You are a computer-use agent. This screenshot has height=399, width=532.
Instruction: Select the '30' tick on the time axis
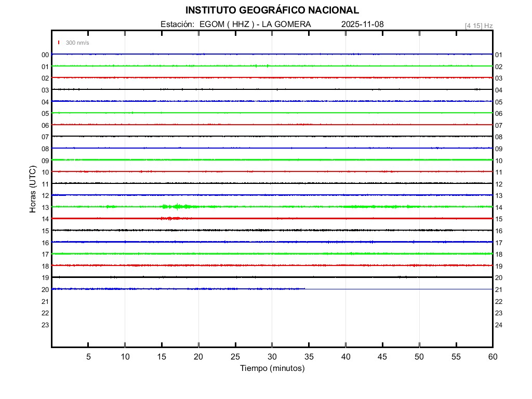272,356
